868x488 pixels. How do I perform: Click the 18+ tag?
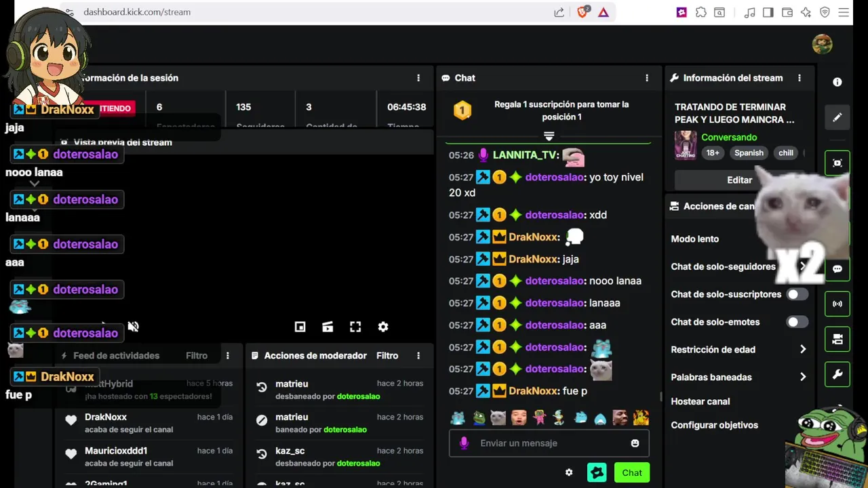click(713, 152)
